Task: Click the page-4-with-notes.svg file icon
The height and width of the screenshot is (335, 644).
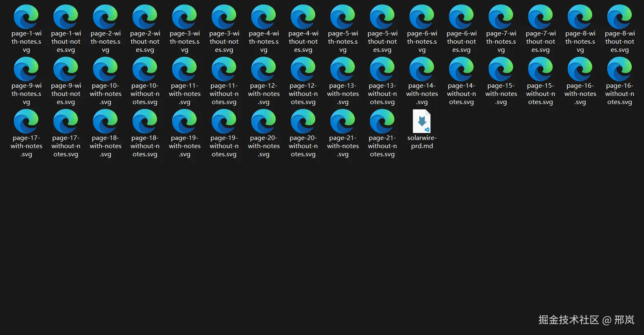Action: pyautogui.click(x=263, y=17)
